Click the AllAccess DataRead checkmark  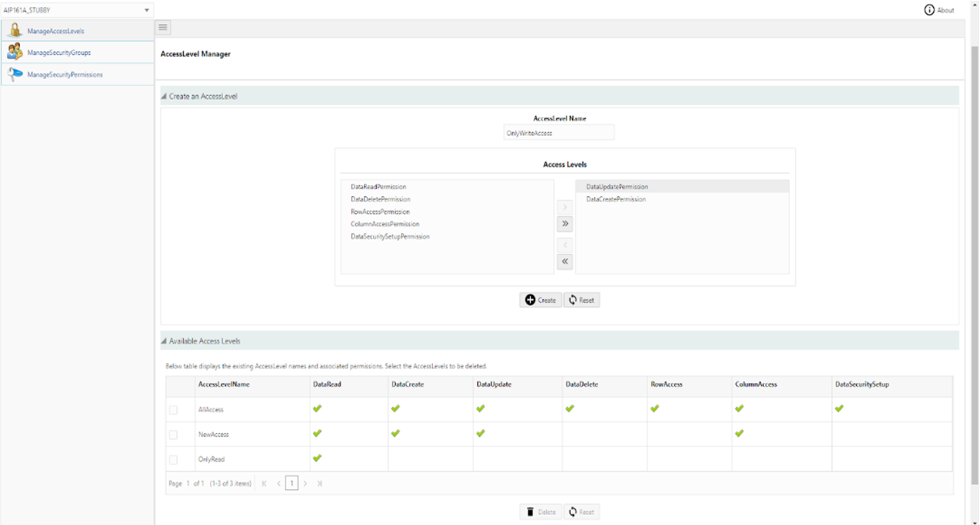tap(317, 409)
